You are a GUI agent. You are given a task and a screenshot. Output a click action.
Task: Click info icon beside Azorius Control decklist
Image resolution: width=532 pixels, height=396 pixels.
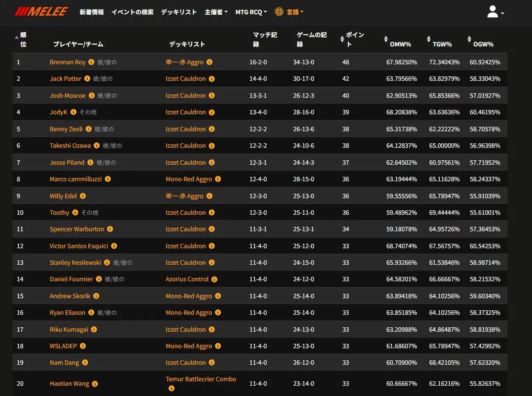[214, 279]
